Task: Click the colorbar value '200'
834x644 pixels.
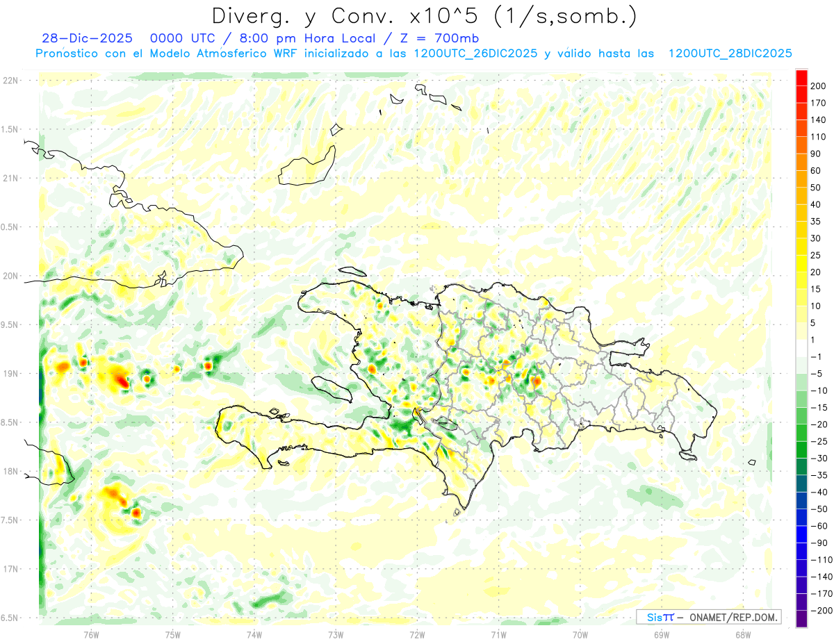Action: (x=819, y=86)
